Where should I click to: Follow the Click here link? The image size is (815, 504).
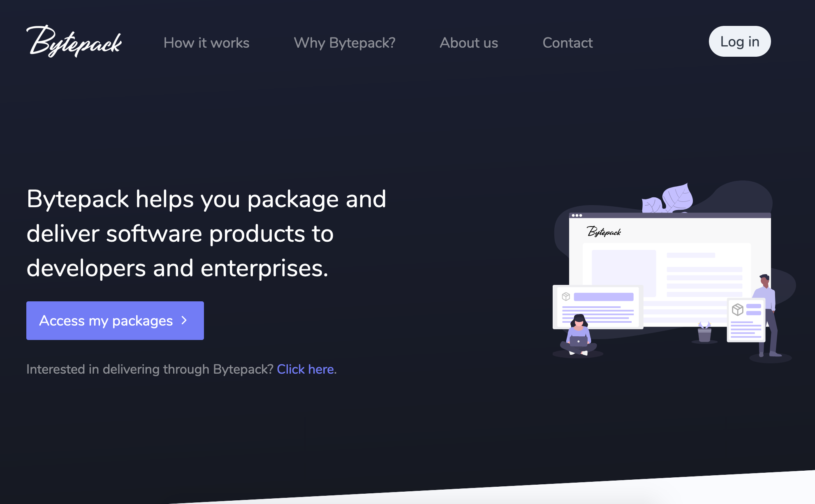point(305,369)
